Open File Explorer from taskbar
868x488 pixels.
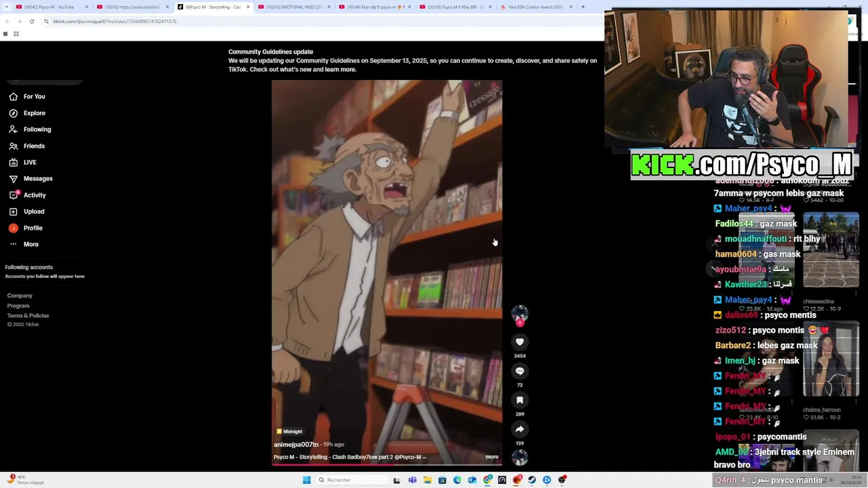427,480
